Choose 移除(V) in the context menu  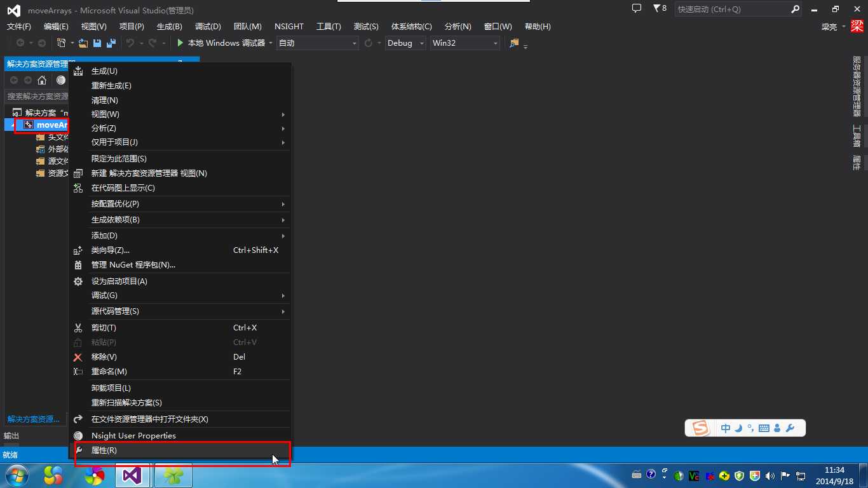pos(180,357)
